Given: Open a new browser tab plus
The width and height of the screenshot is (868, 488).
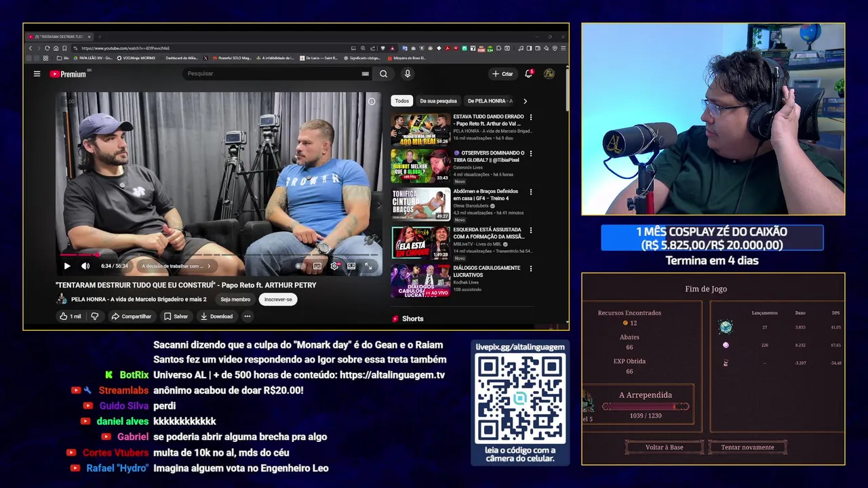Looking at the screenshot, I should (99, 37).
